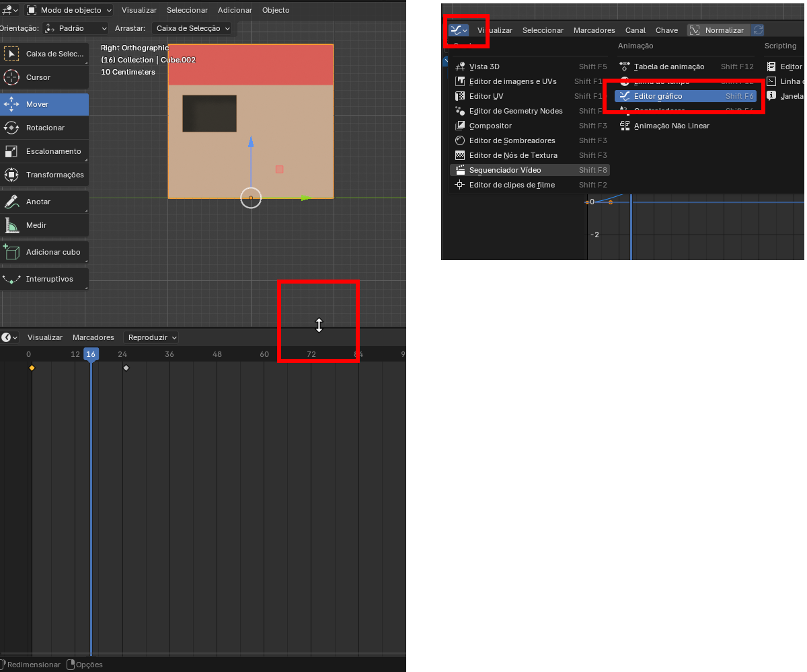Click the Right Orthographic viewport label

click(134, 48)
